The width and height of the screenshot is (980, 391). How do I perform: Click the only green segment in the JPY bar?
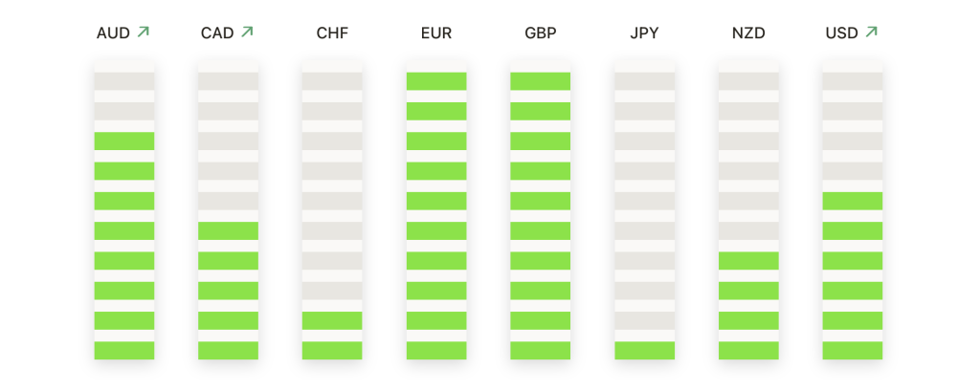[x=644, y=350]
